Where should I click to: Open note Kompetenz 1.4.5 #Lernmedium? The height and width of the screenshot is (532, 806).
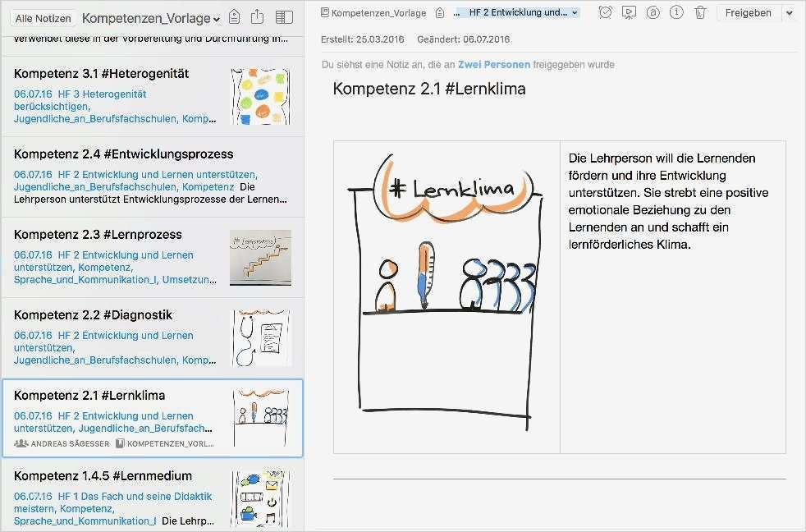(x=153, y=496)
